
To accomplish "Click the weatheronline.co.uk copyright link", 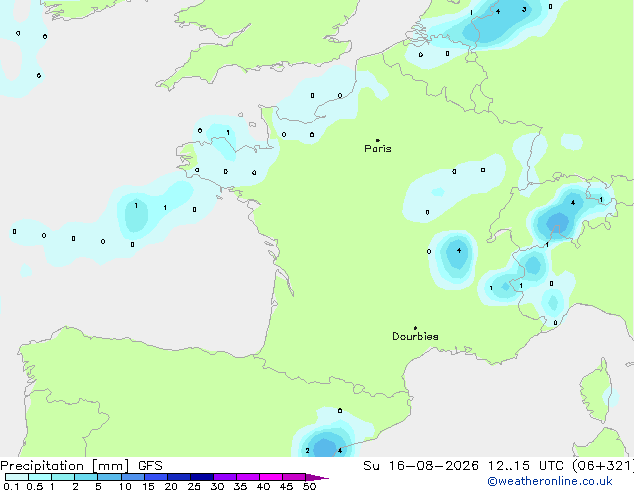I will click(550, 481).
